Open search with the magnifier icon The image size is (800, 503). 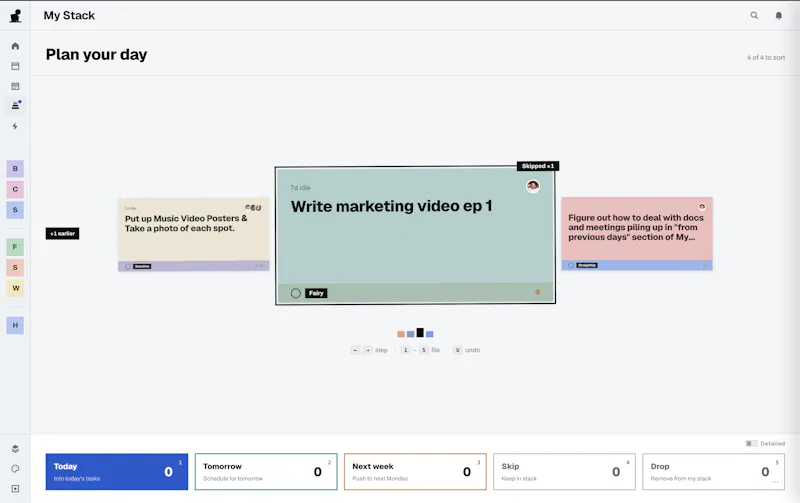[754, 15]
